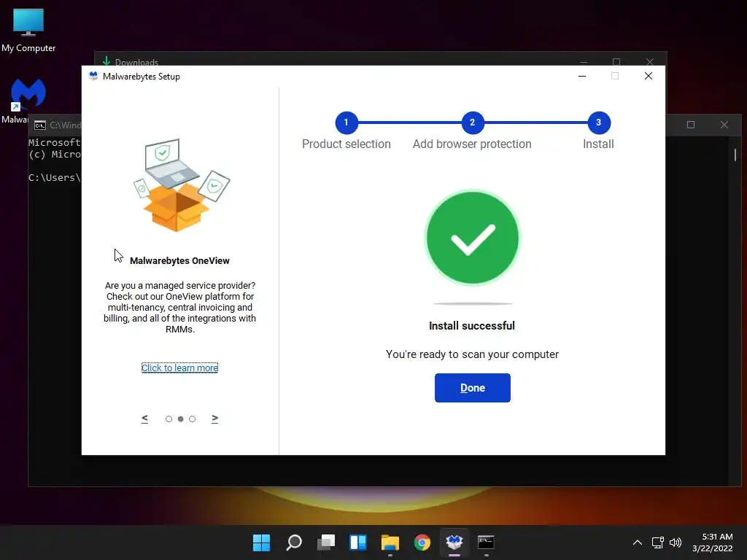
Task: Open the Widgets panel on taskbar
Action: click(x=357, y=542)
